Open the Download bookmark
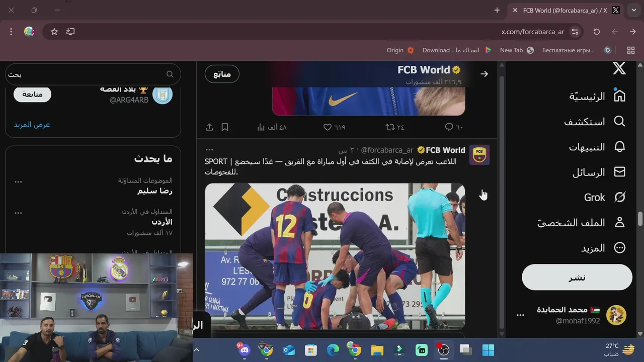The height and width of the screenshot is (362, 644). pos(457,50)
